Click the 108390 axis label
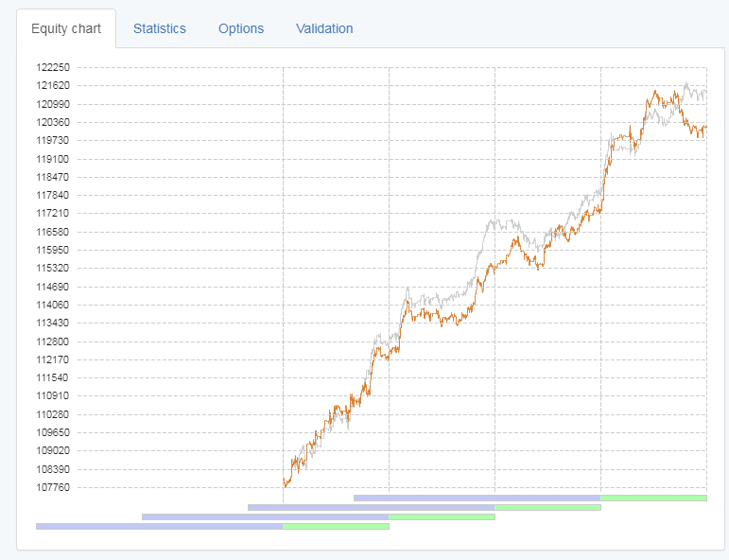Viewport: 729px width, 560px height. tap(53, 469)
